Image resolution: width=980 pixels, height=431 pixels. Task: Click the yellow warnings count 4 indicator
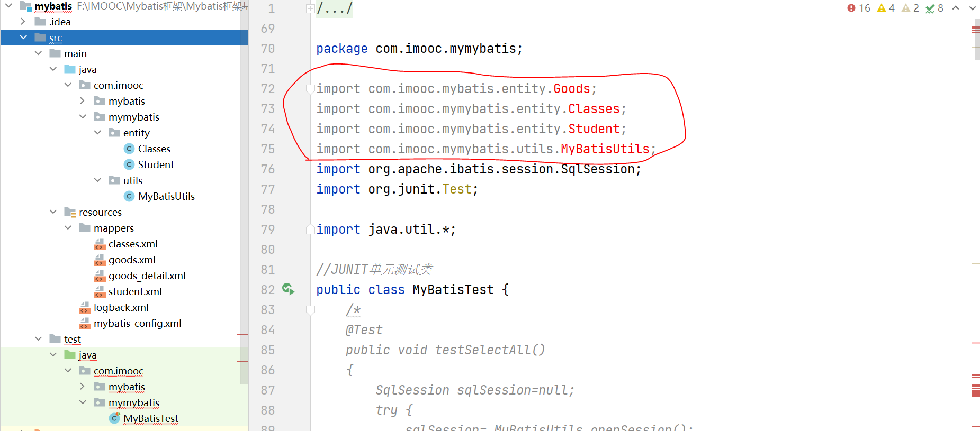coord(886,8)
